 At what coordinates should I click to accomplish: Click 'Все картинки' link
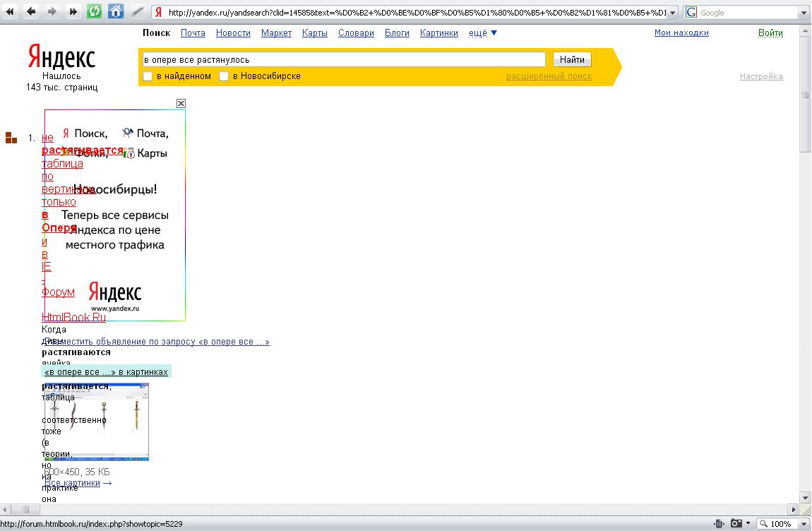[73, 482]
